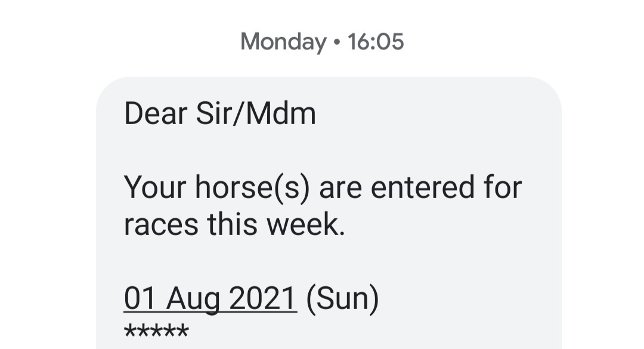Click the word 'Your' starting the second paragraph
Screen dimensions: 644x349
pos(155,187)
